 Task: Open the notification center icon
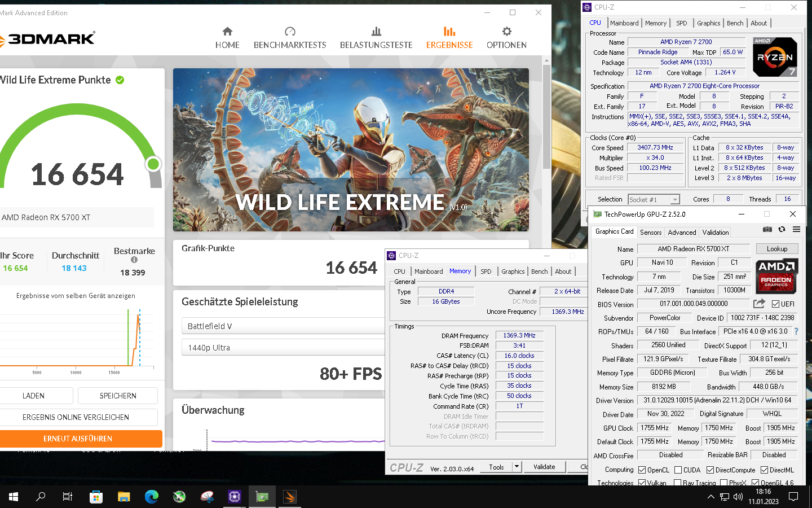793,497
